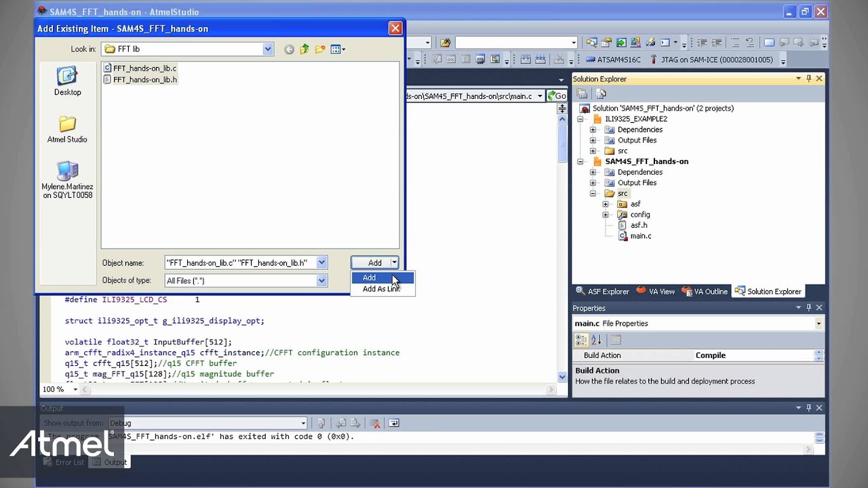Open the View Menu icon in dialog
The image size is (868, 488).
tap(338, 49)
